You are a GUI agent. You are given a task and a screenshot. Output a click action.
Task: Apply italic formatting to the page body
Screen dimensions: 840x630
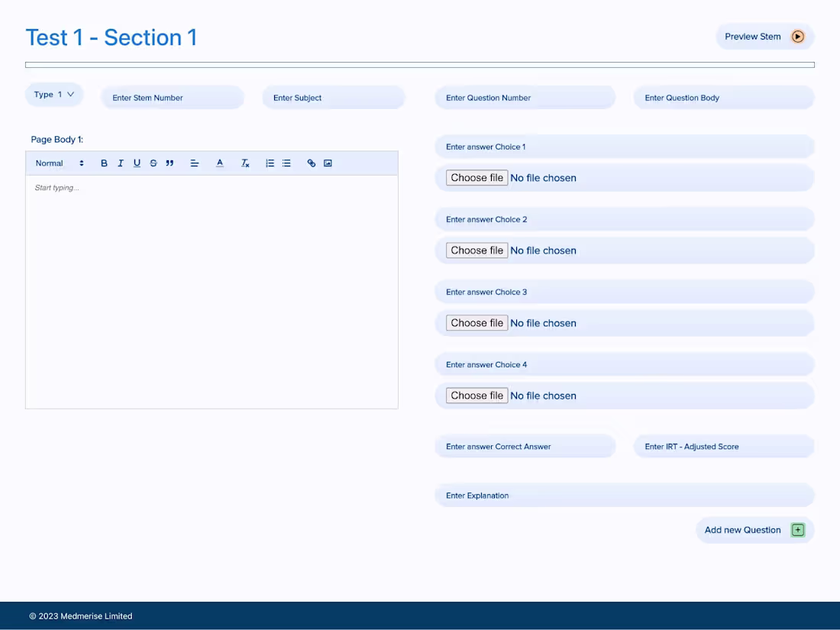(121, 163)
